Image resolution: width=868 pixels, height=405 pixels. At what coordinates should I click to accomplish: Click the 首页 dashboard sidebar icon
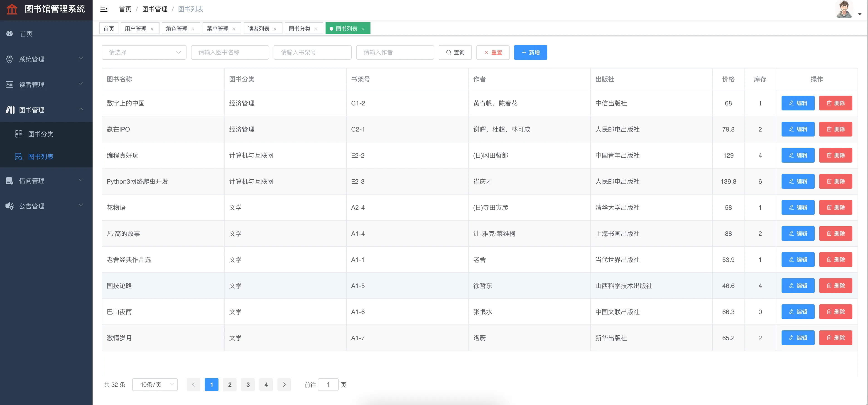point(10,33)
